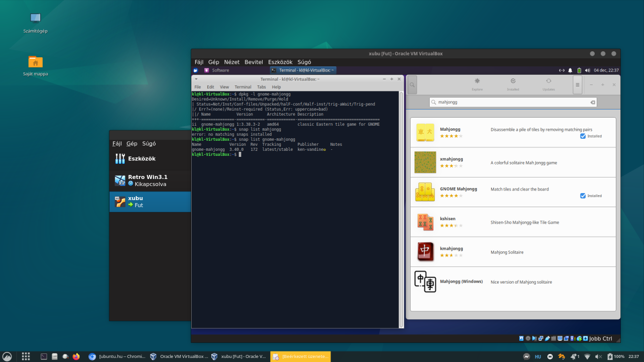
Task: Open host applications menu launcher
Action: click(7, 356)
